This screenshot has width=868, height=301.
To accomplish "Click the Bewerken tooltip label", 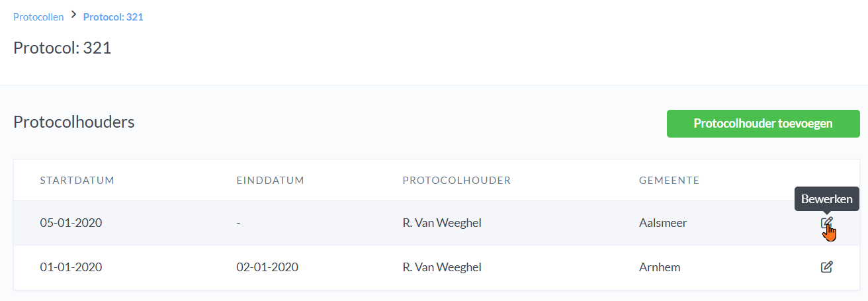I will click(x=826, y=198).
